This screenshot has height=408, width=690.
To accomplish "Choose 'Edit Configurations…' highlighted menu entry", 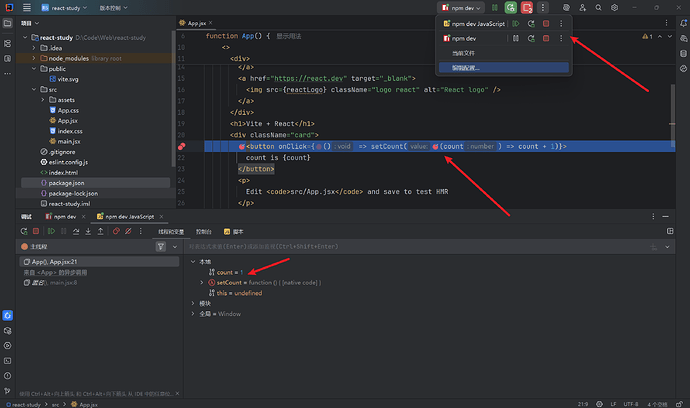I will point(504,68).
